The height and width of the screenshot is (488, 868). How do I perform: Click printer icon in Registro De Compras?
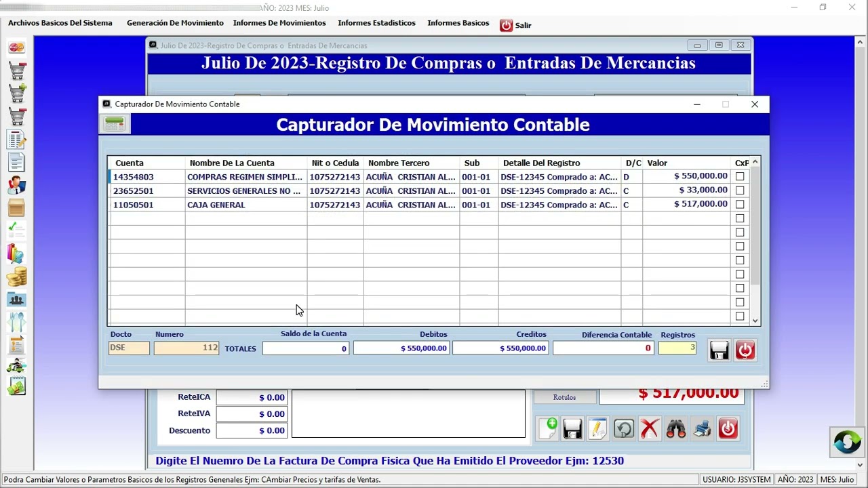pyautogui.click(x=703, y=428)
